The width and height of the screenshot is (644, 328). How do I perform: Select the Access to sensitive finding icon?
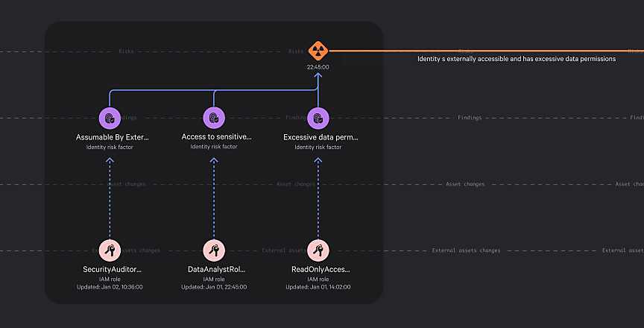(214, 118)
